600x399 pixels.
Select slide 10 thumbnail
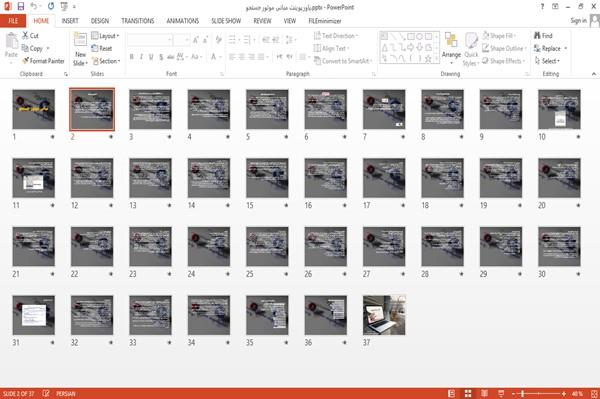point(559,109)
